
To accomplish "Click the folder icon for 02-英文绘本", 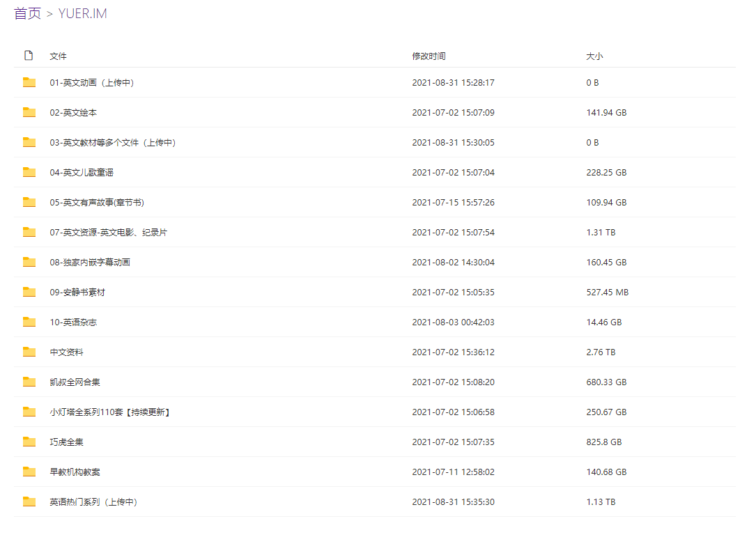I will pyautogui.click(x=29, y=112).
